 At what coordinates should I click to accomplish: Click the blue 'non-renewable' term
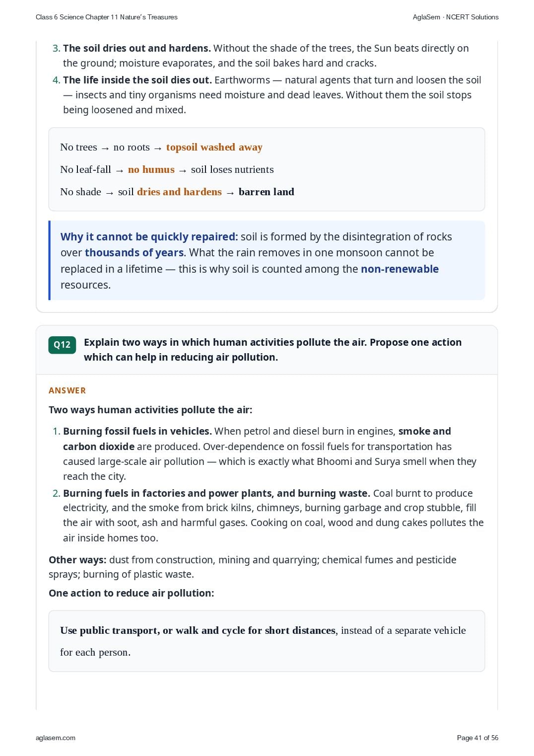tap(400, 269)
